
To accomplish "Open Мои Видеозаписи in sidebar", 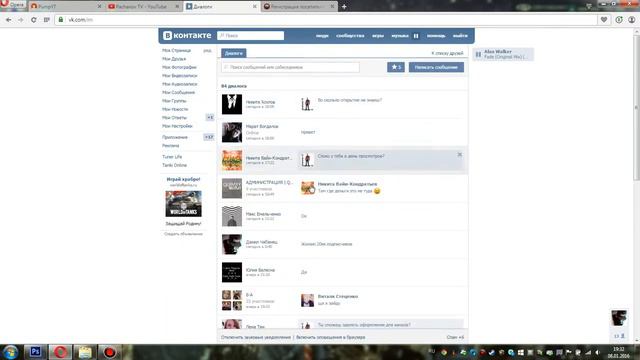I will tap(180, 76).
